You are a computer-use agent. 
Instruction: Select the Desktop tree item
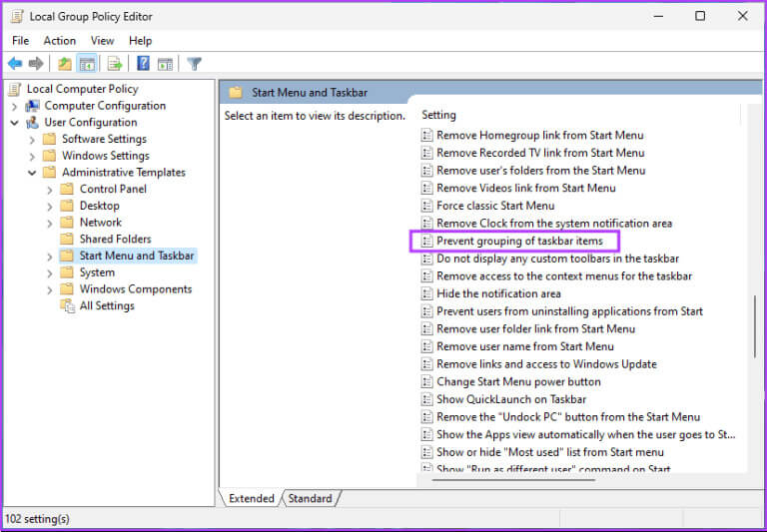100,206
